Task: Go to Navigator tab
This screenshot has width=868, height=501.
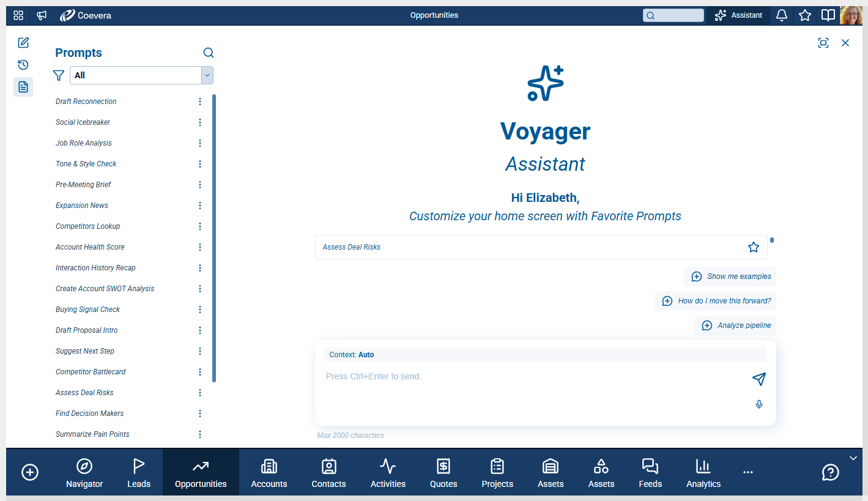Action: click(x=84, y=473)
